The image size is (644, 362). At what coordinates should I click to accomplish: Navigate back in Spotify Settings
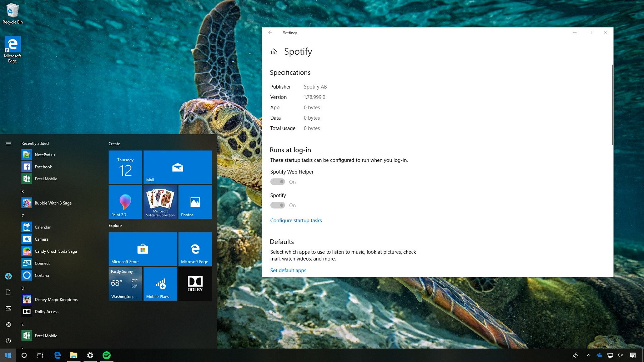pyautogui.click(x=270, y=32)
